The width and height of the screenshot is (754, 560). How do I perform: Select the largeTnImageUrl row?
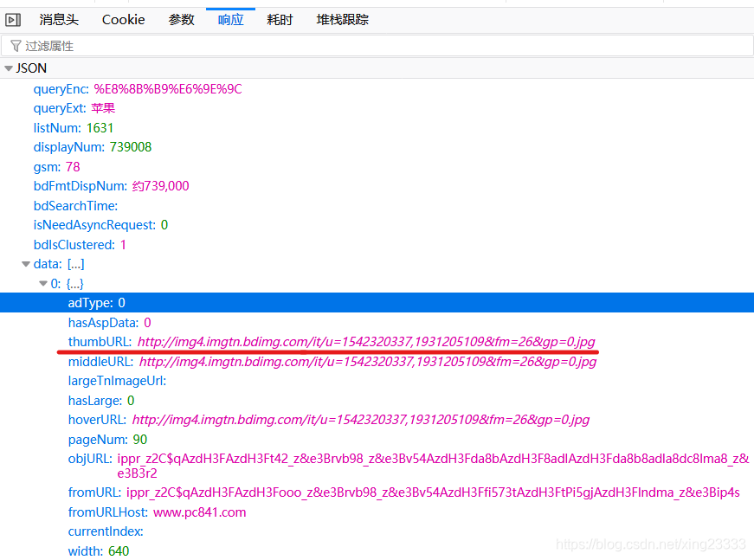[377, 381]
